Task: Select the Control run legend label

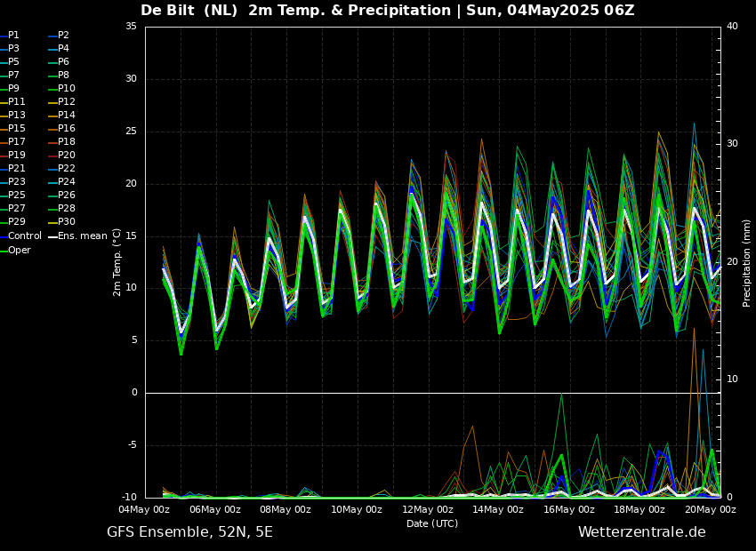Action: (24, 236)
